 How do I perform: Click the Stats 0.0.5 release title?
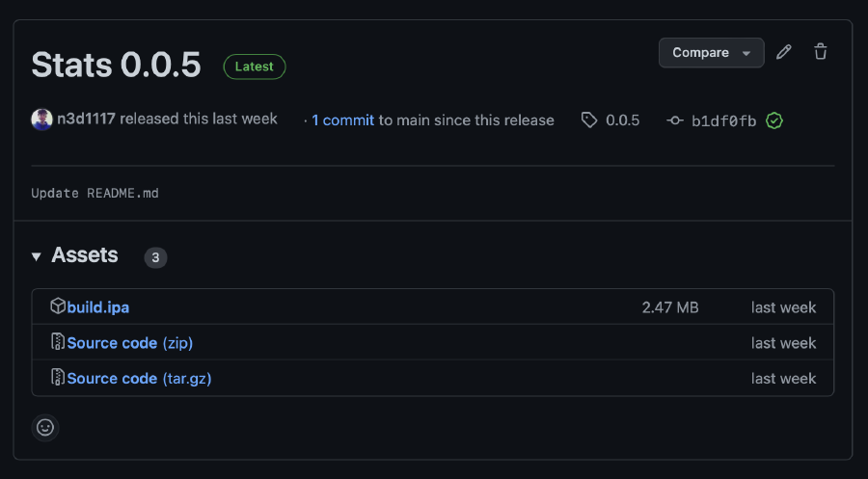coord(116,65)
